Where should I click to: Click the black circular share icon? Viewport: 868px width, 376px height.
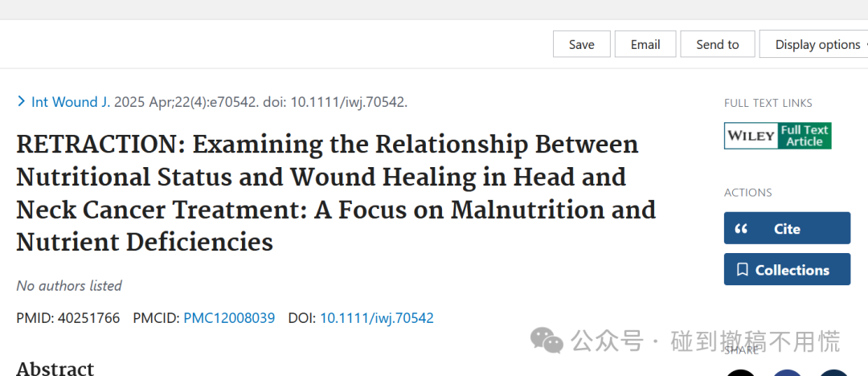pos(741,373)
